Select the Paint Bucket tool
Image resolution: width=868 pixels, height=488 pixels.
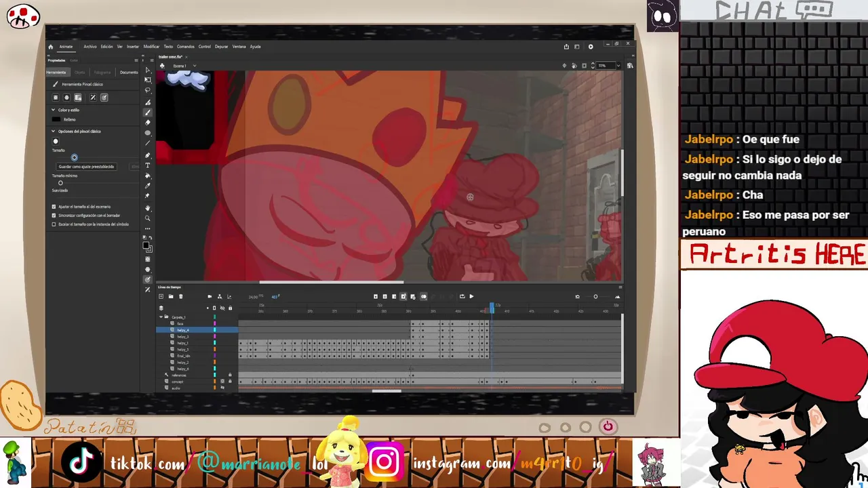[x=148, y=176]
